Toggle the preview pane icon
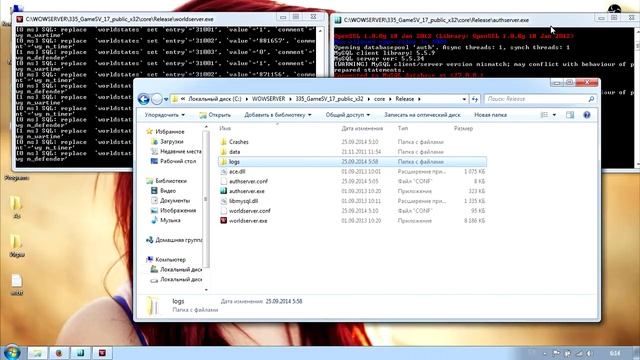640x360 pixels. [x=570, y=115]
